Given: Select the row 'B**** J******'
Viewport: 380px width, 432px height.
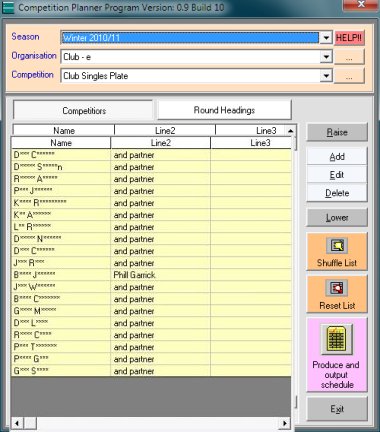Looking at the screenshot, I should (151, 275).
